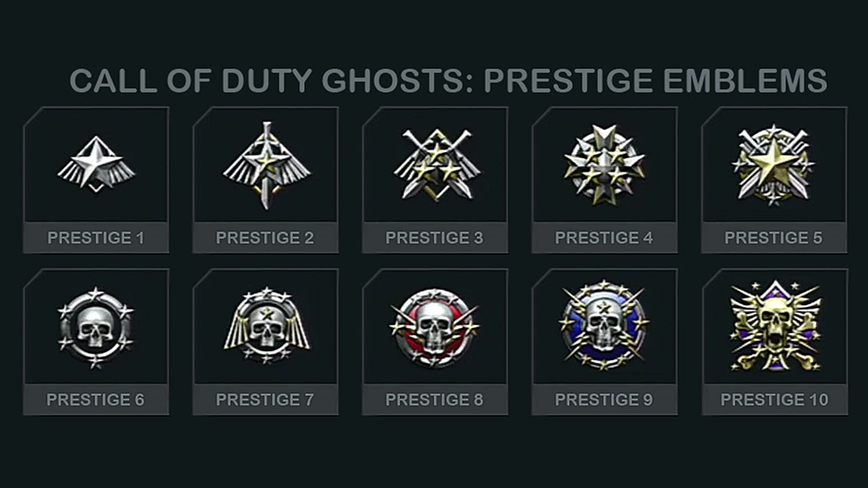This screenshot has height=488, width=868.
Task: Select the "PRESTIGE 5" caption
Action: [774, 238]
